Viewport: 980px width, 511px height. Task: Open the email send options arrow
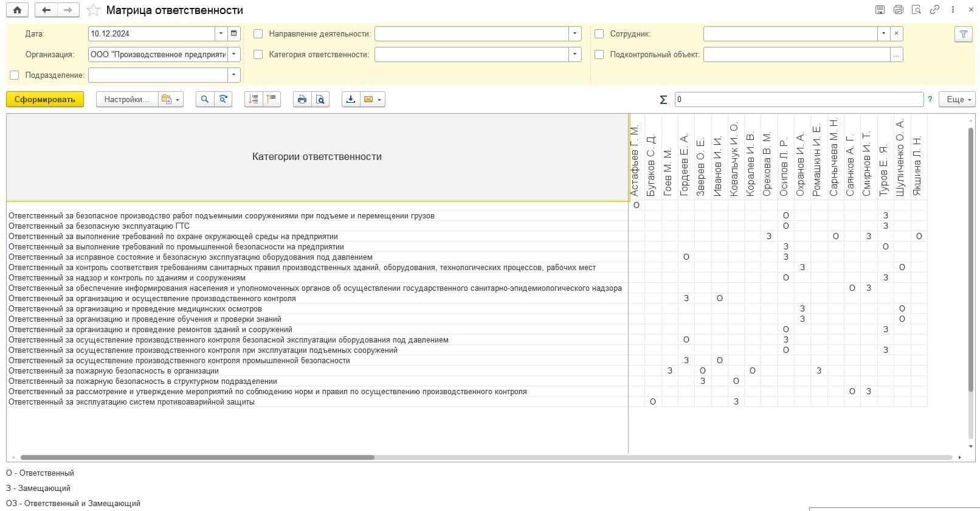pos(381,100)
